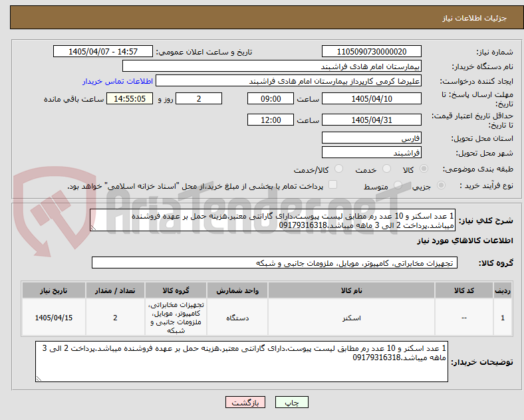
Task: Click the resize handle of buyer notes box
Action: [39, 379]
